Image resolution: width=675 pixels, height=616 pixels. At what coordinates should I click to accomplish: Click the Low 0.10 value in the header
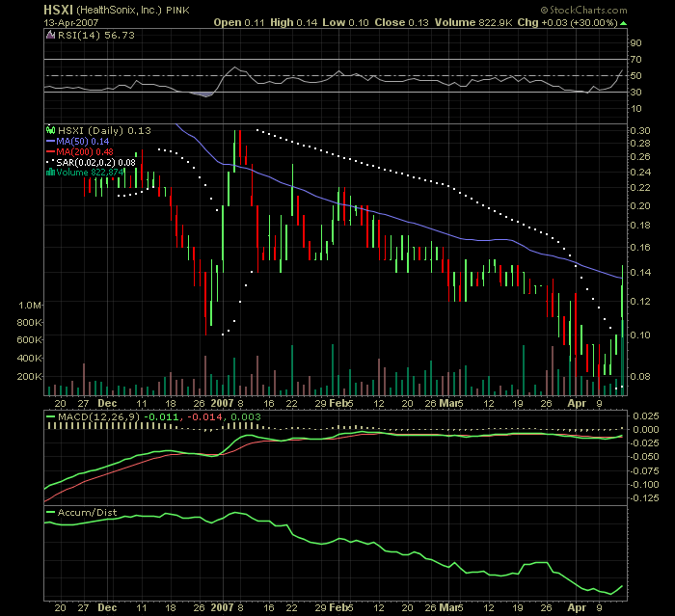point(345,23)
